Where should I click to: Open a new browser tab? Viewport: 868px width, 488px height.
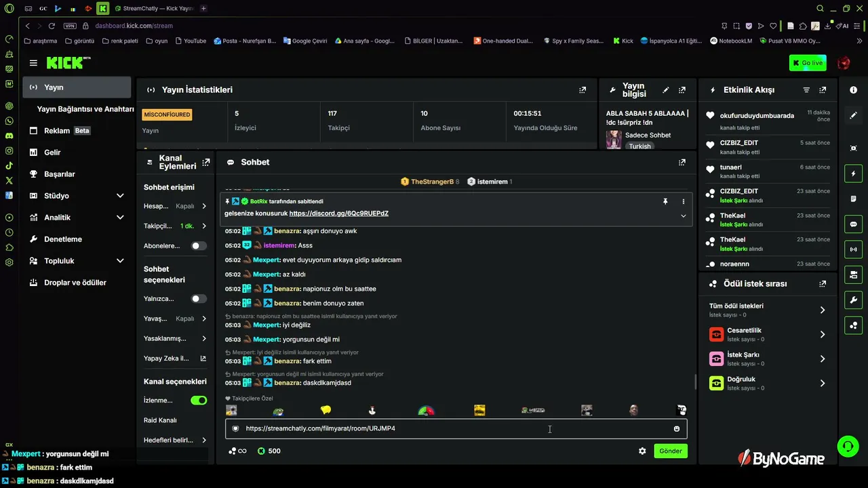pyautogui.click(x=203, y=8)
